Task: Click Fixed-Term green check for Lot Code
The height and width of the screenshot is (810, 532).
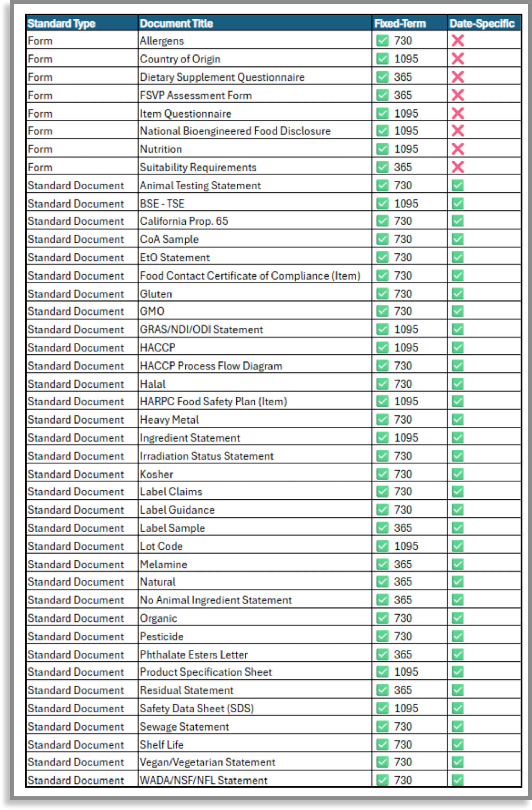Action: [382, 545]
